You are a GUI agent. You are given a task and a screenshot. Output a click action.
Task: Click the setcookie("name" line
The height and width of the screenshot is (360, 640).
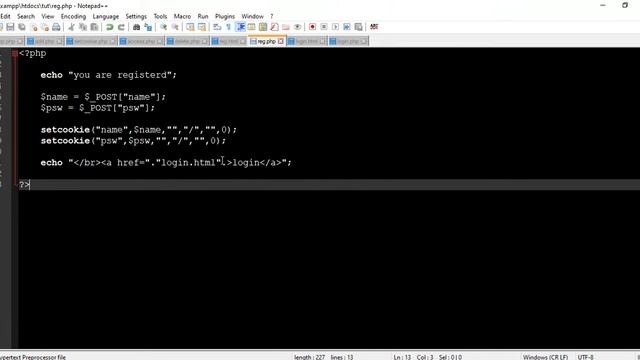click(139, 130)
